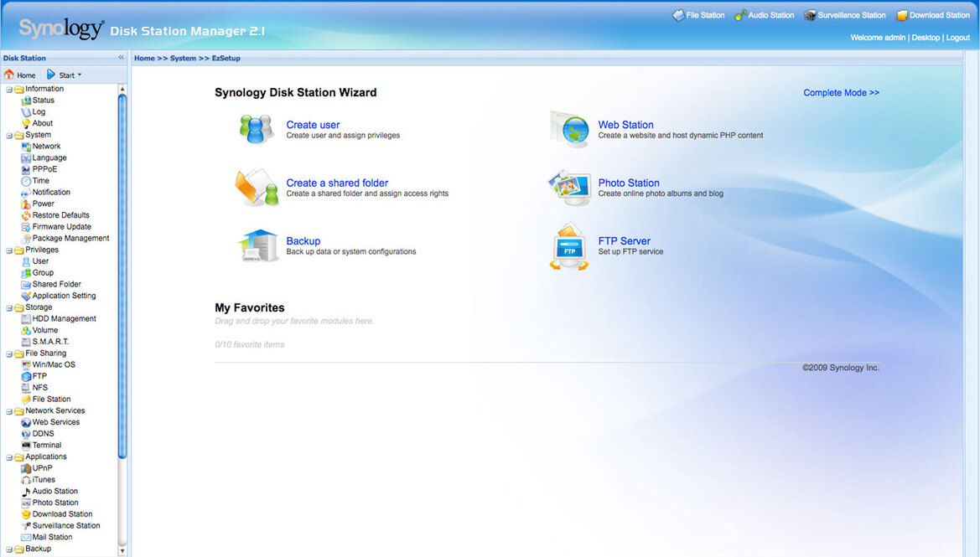Open the Desktop link in header
Viewport: 980px width, 557px height.
(x=926, y=38)
